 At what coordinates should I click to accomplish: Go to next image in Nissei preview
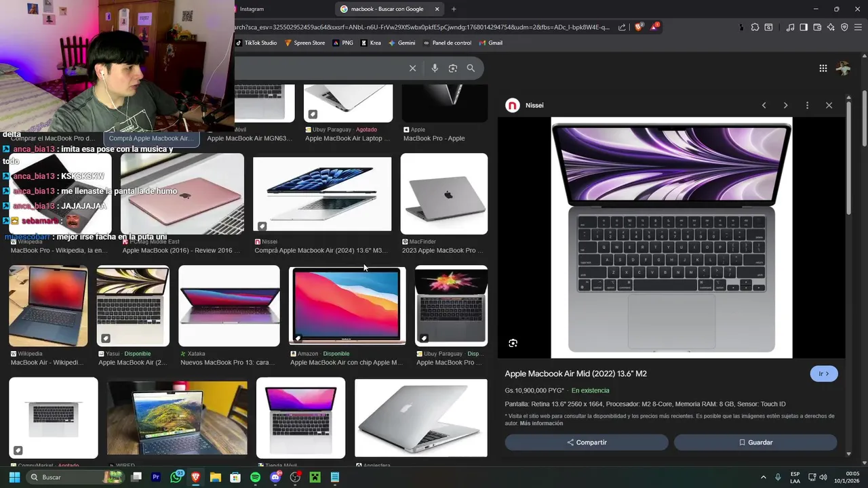[785, 105]
